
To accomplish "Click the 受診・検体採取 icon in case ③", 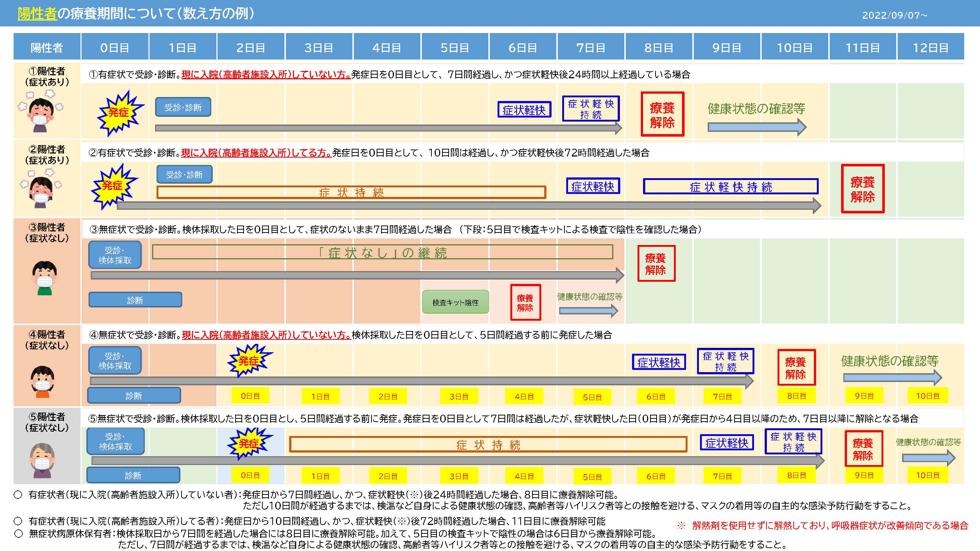I will click(115, 255).
